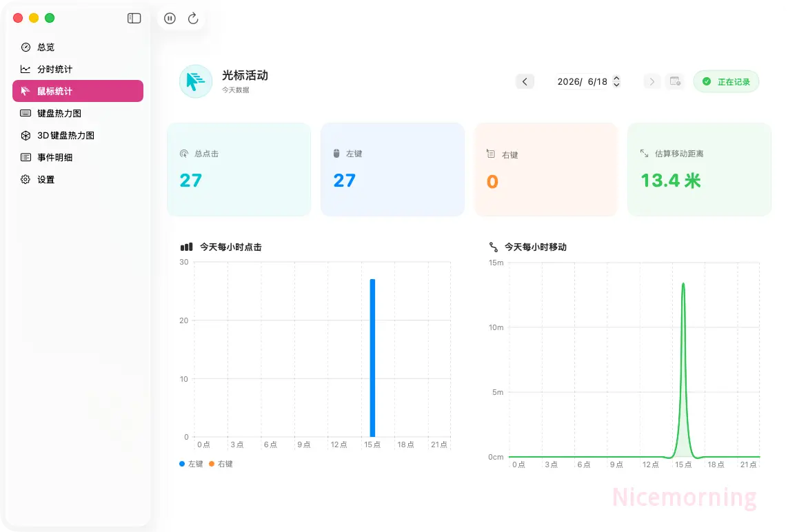Click the 今天数据 subtitle

pos(236,90)
